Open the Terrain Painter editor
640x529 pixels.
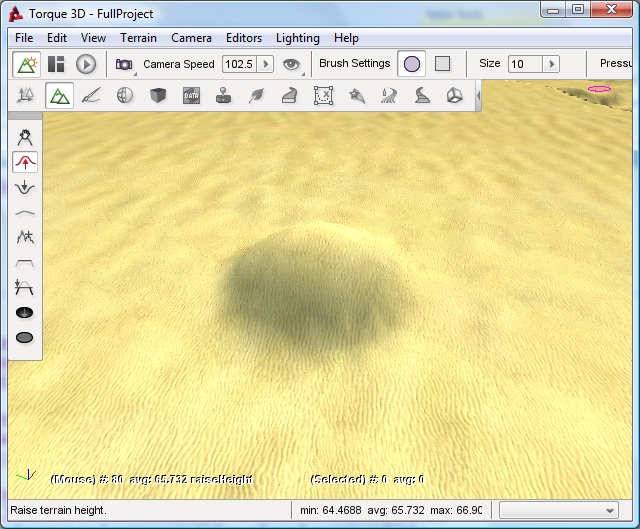91,96
